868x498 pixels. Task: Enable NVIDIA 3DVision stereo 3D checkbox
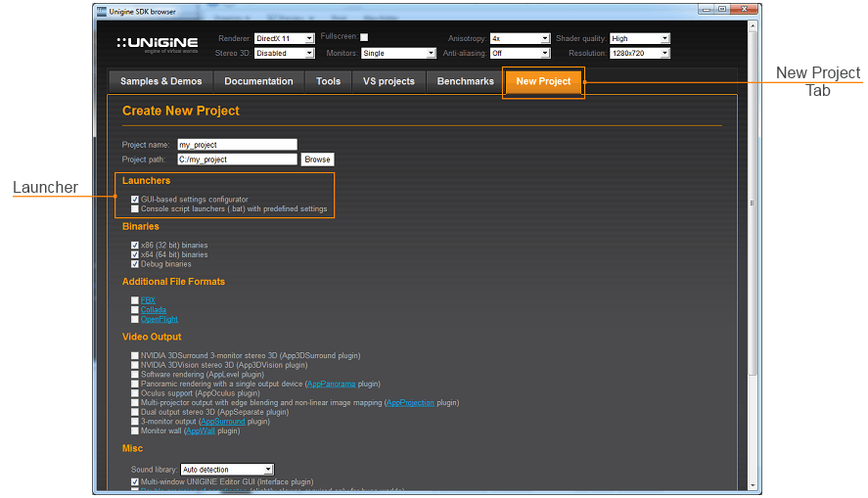pyautogui.click(x=134, y=365)
